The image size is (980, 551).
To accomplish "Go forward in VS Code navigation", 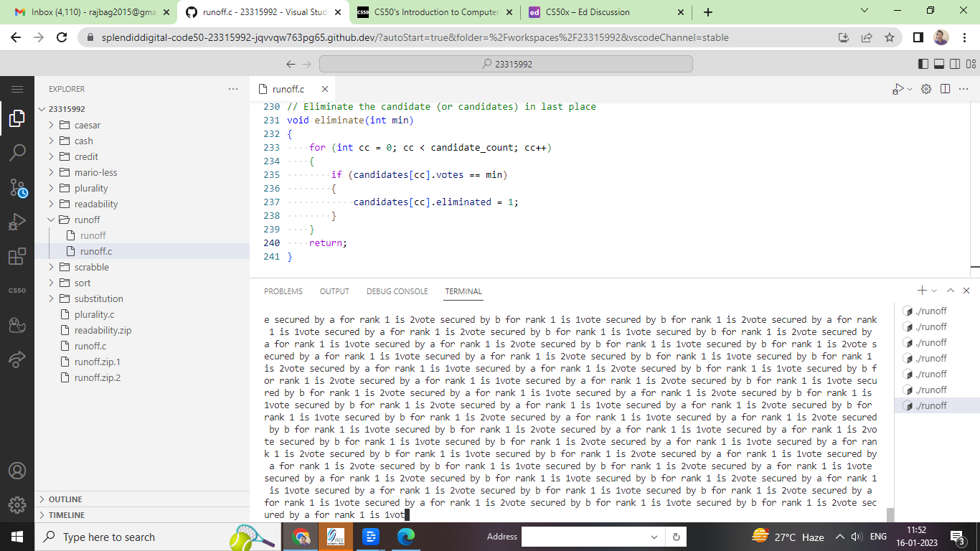I will (x=307, y=64).
